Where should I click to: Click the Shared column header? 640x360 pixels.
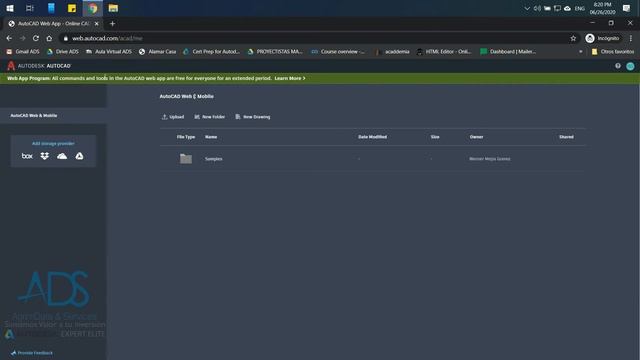click(566, 137)
